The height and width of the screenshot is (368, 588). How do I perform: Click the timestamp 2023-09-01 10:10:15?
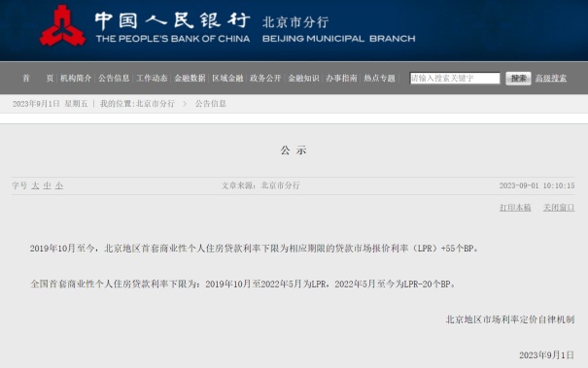[x=537, y=185]
